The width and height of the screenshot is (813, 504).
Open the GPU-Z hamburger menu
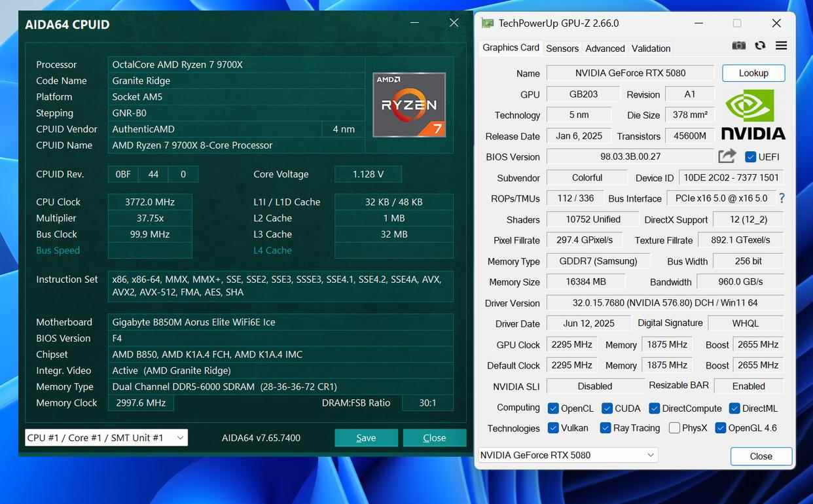tap(781, 46)
